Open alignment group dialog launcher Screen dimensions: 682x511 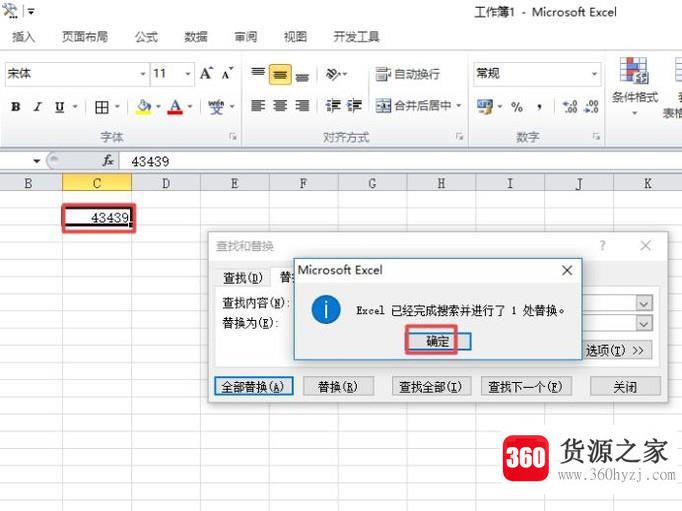(x=459, y=137)
